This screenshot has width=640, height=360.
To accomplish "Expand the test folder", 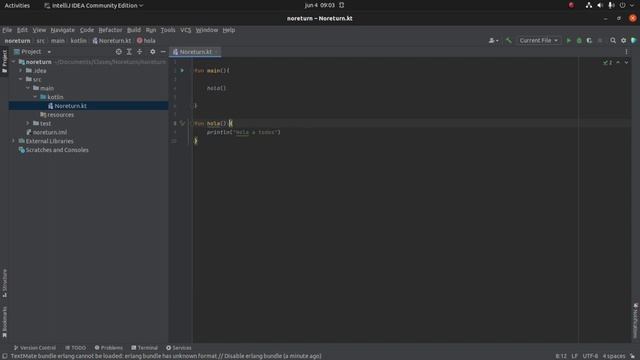I will point(28,123).
